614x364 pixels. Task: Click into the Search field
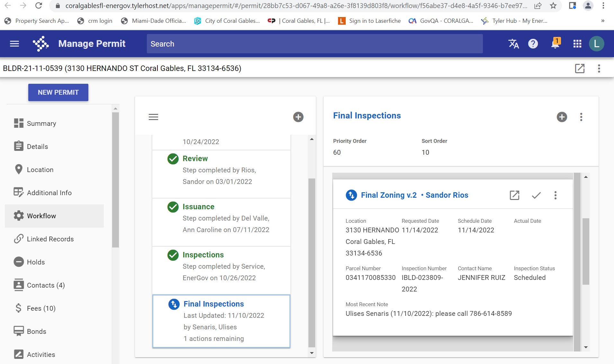point(315,44)
